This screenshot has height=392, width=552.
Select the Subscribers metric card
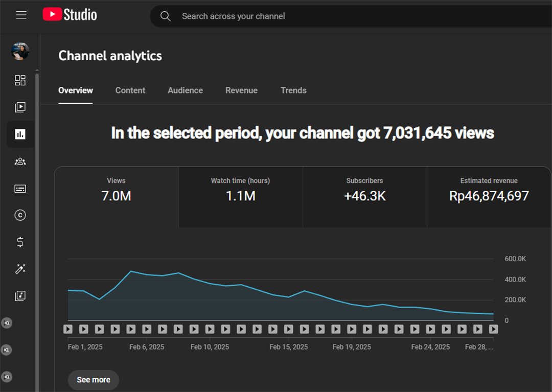364,197
